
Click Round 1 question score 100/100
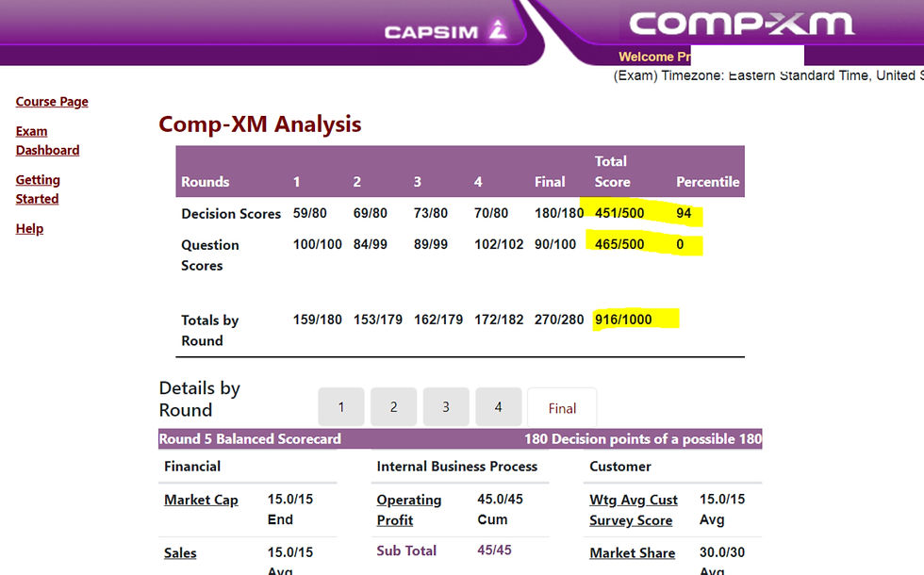pos(318,244)
